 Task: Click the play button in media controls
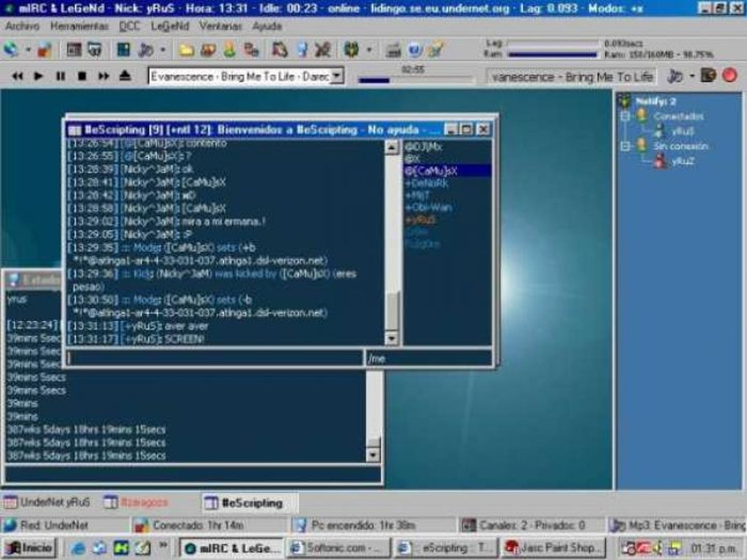39,75
